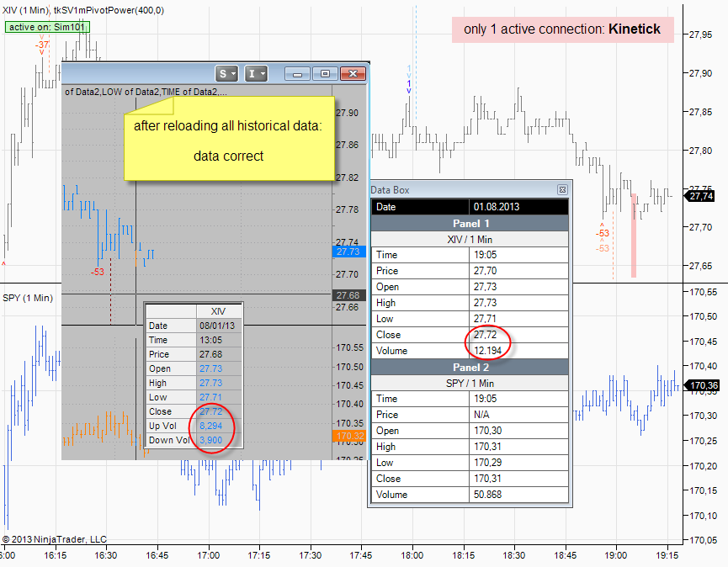The width and height of the screenshot is (728, 567).
Task: Select Down Vol value 3,900
Action: coord(219,440)
